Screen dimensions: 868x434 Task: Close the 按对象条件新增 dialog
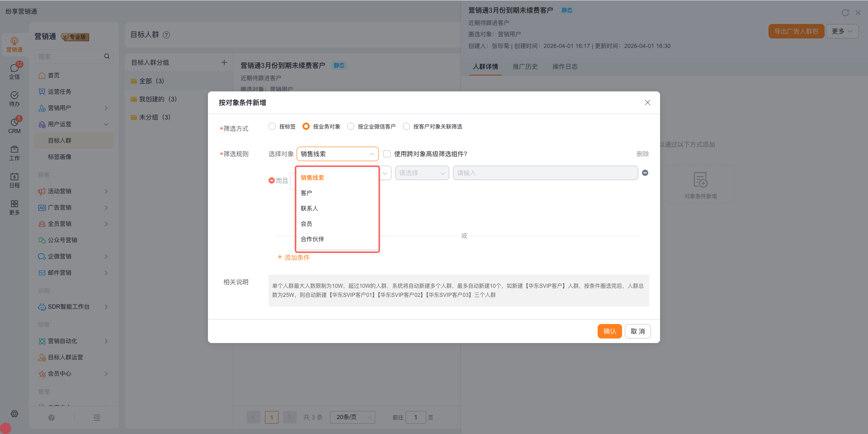[x=647, y=103]
